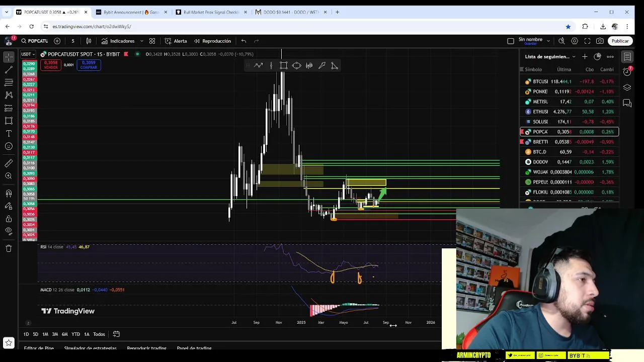Viewport: 644px width, 362px height.
Task: Open the geometric shapes tool group
Action: [x=9, y=121]
